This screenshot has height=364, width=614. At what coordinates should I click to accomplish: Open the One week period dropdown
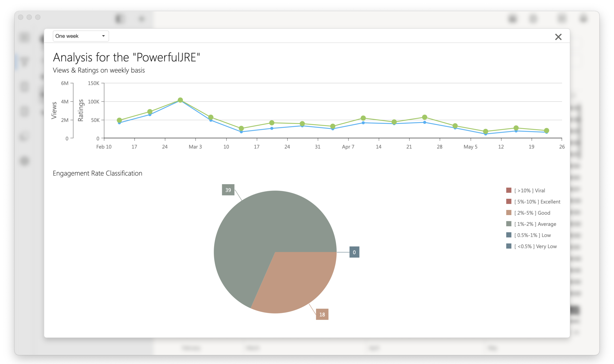81,36
